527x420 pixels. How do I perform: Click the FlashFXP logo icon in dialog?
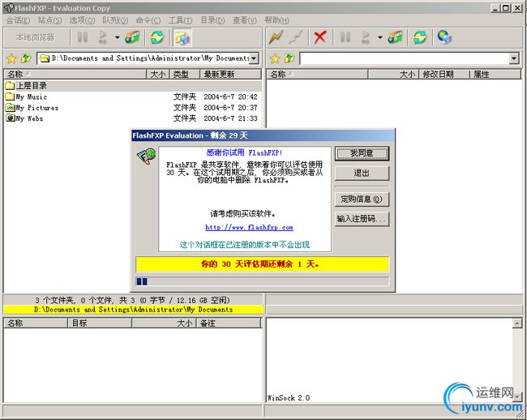click(x=146, y=156)
